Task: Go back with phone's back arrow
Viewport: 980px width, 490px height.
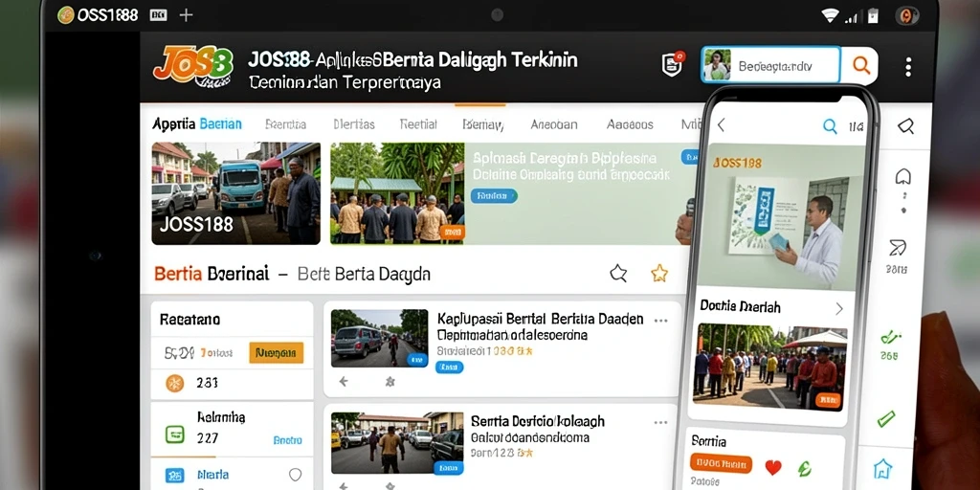Action: click(x=721, y=125)
